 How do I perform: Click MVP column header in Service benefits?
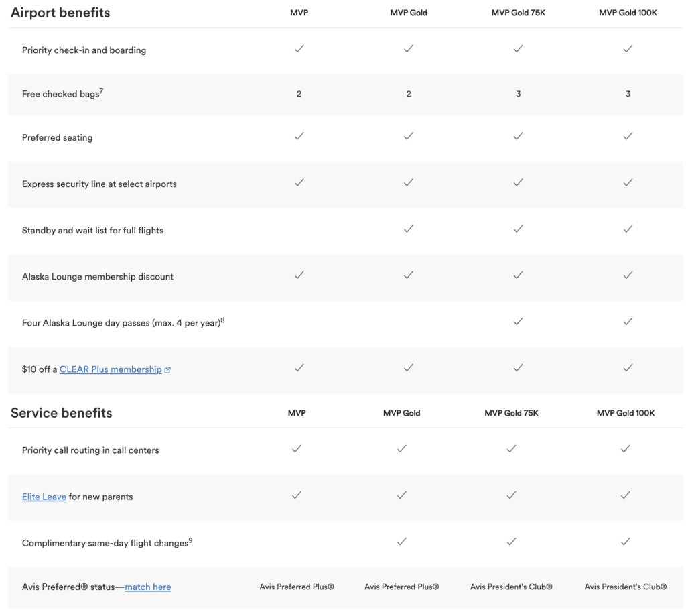pos(297,413)
